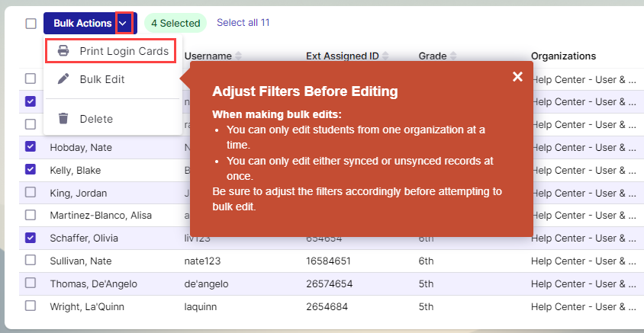Click the Organizations column header
Screen dimensions: 644x333
coord(563,56)
